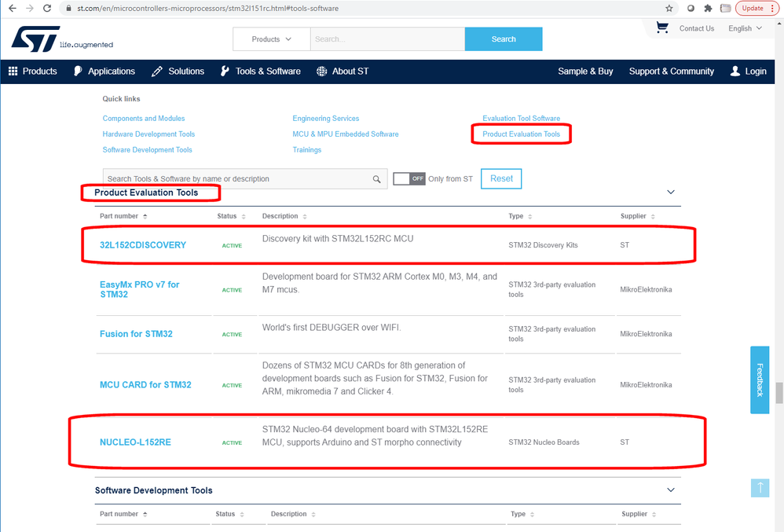Image resolution: width=784 pixels, height=532 pixels.
Task: Focus the top site search field
Action: 387,39
